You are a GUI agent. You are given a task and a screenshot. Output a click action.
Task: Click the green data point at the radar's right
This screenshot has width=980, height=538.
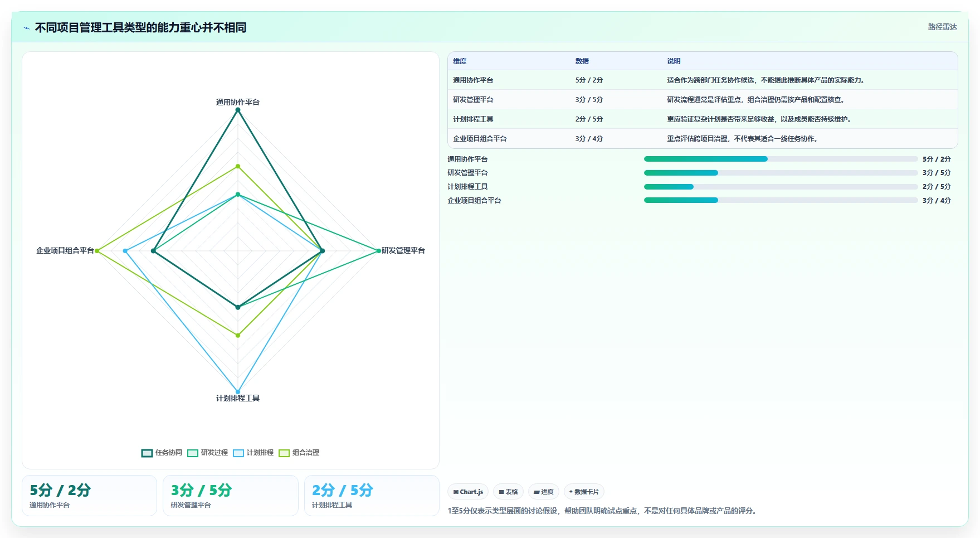(x=379, y=251)
